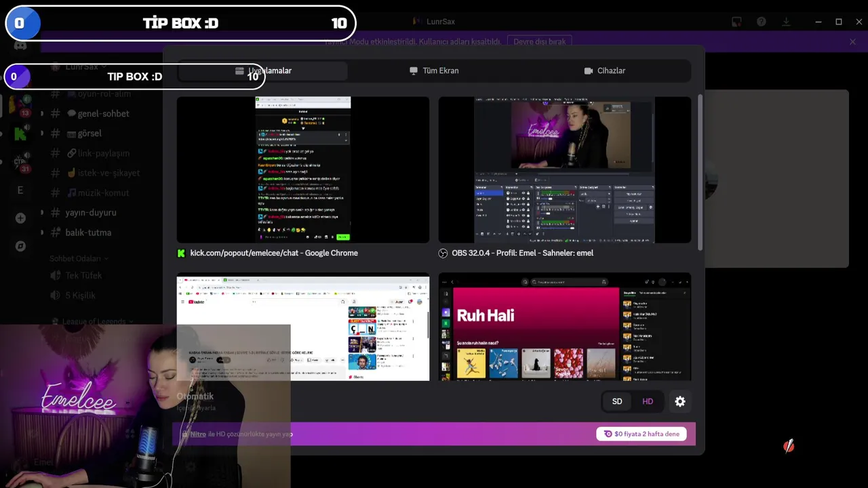Switch to the Uygulamalar tab
This screenshot has height=488, width=868.
coord(263,70)
